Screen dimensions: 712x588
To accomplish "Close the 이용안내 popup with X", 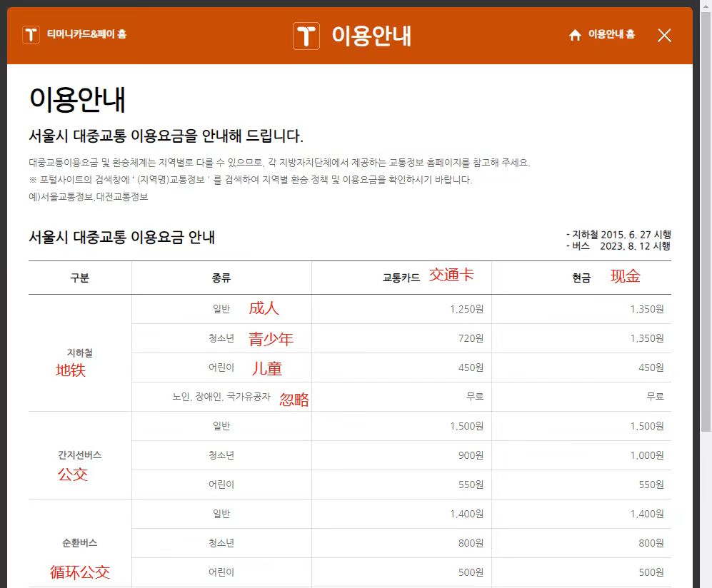I will 664,35.
